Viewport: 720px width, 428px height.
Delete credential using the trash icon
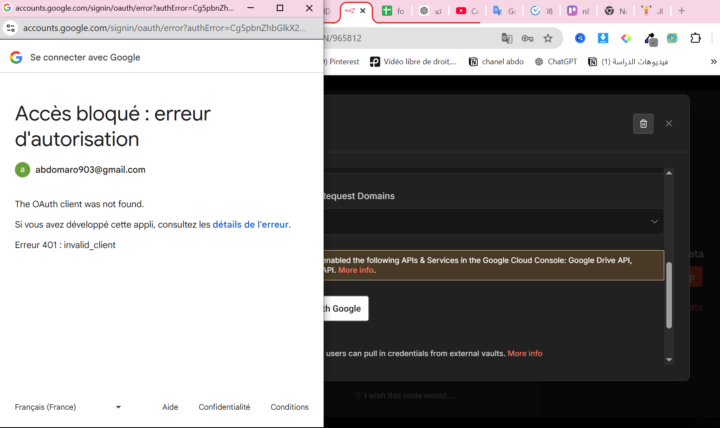tap(643, 124)
